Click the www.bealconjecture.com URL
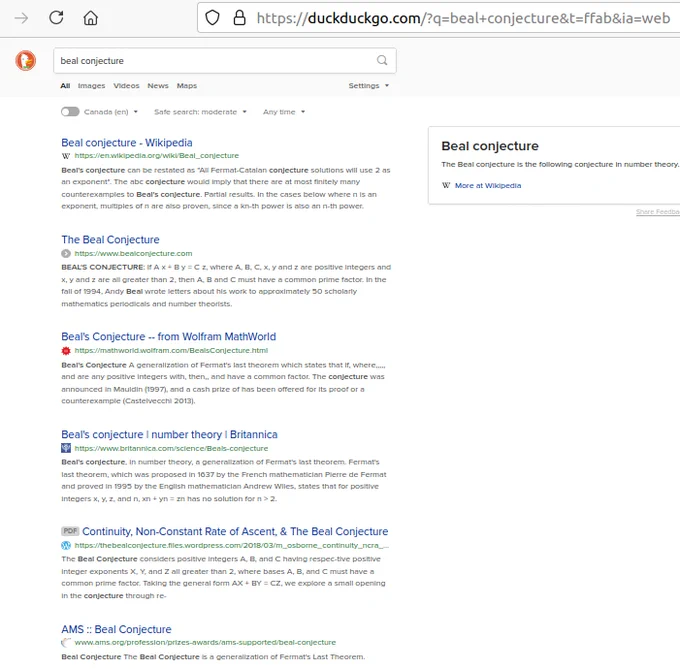Image resolution: width=680 pixels, height=669 pixels. [x=133, y=253]
